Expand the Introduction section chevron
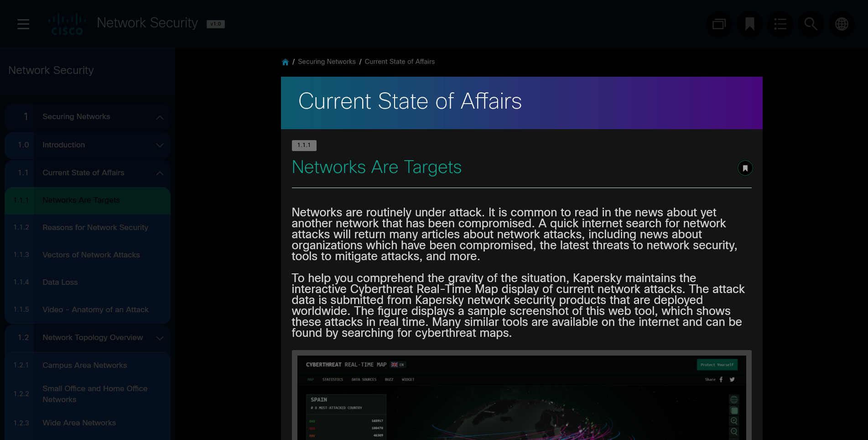Viewport: 868px width, 440px height. tap(160, 145)
